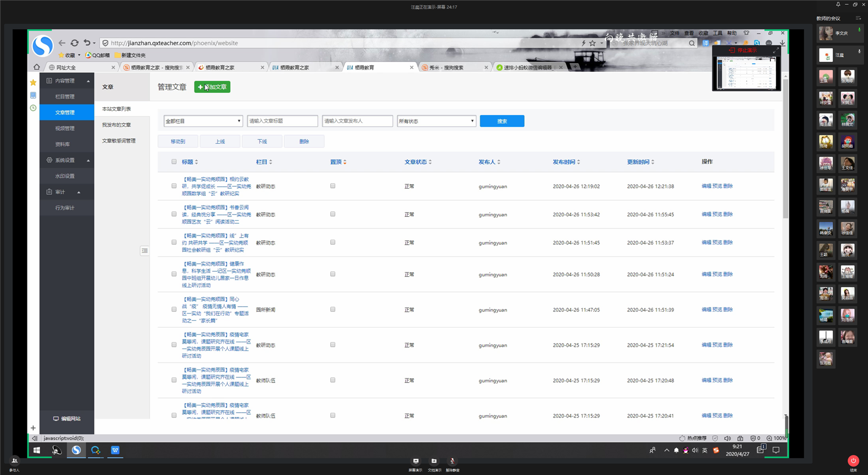The height and width of the screenshot is (475, 868).
Task: Open Windows Start menu
Action: point(37,450)
